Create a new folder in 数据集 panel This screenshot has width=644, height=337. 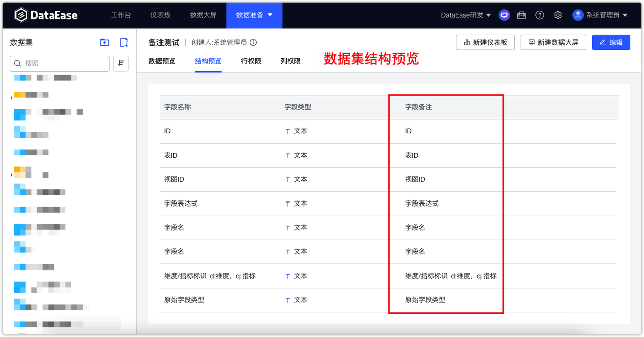tap(104, 42)
